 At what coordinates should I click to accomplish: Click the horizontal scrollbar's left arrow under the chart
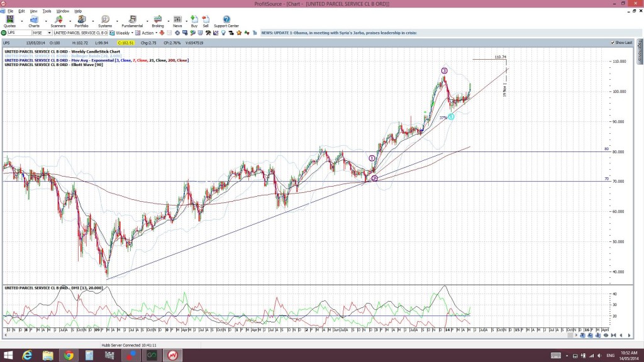[x=6, y=336]
